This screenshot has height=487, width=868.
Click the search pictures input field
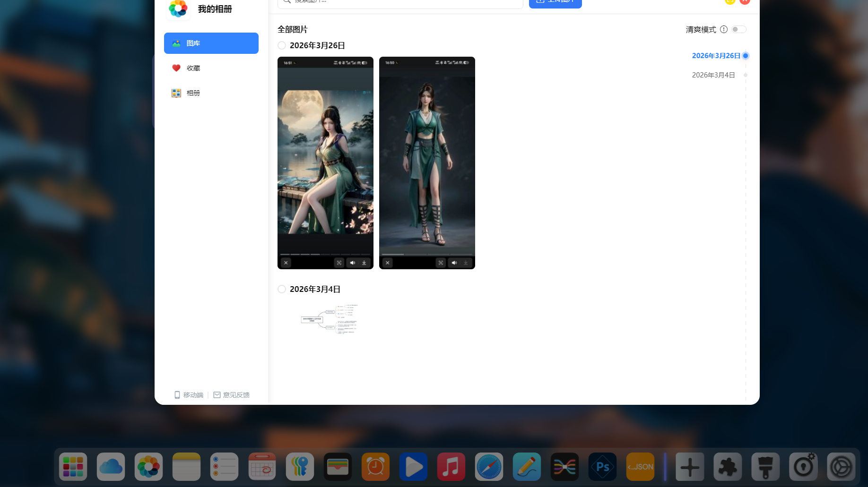click(x=402, y=2)
